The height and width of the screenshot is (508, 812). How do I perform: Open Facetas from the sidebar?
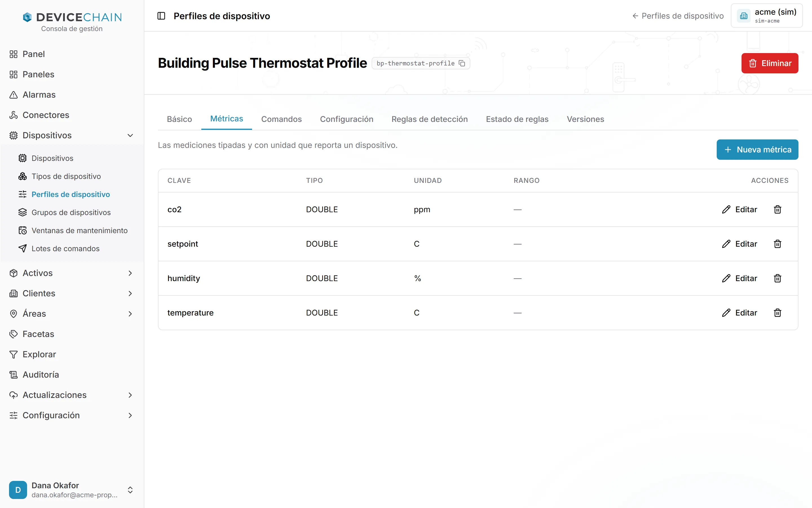click(72, 334)
